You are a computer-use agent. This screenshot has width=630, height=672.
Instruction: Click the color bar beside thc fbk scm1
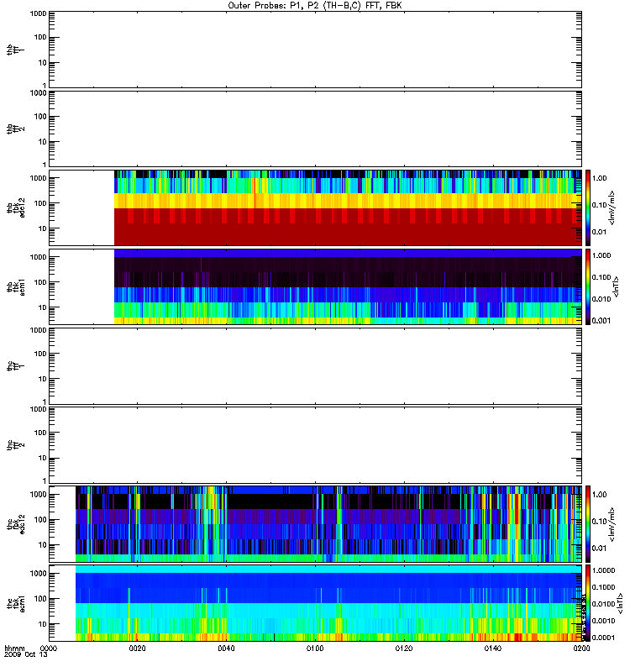(588, 603)
